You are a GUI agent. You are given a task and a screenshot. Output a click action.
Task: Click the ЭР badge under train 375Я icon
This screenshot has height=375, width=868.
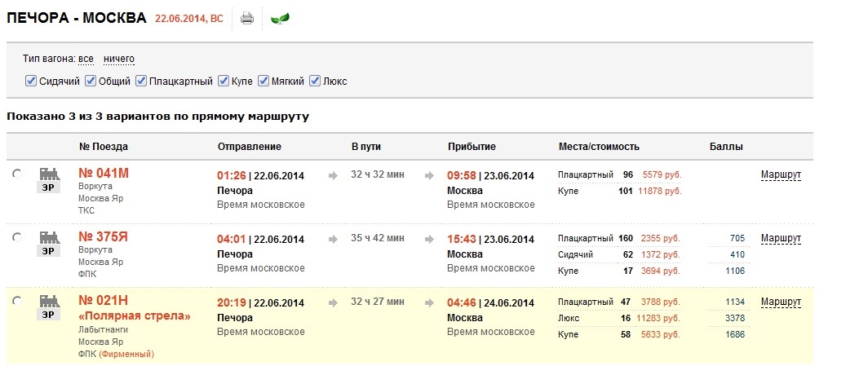pyautogui.click(x=49, y=250)
